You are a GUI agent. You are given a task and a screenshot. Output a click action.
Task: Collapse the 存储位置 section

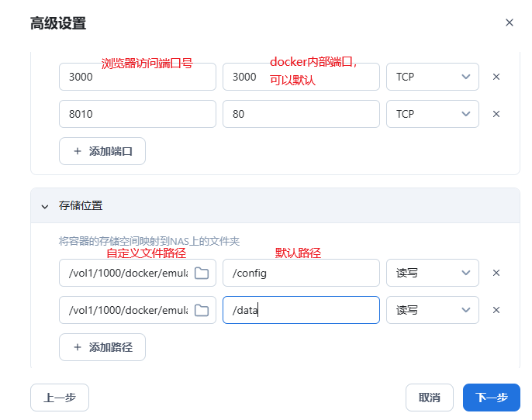(x=45, y=206)
